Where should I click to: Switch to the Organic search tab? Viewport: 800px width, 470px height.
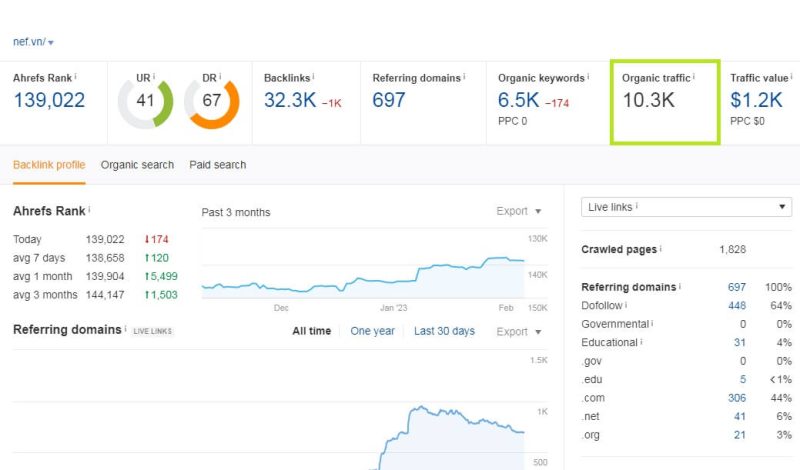pyautogui.click(x=137, y=165)
